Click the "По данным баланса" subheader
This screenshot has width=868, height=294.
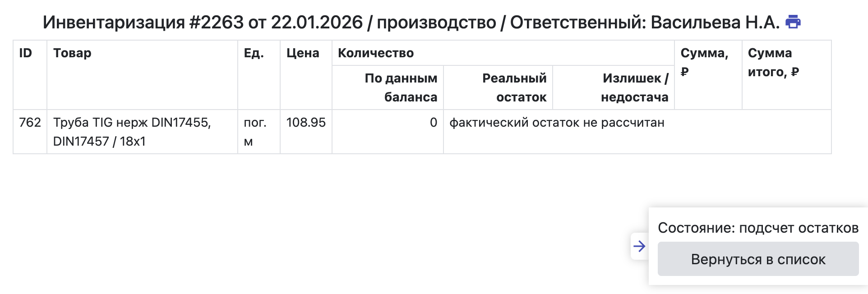click(x=401, y=87)
